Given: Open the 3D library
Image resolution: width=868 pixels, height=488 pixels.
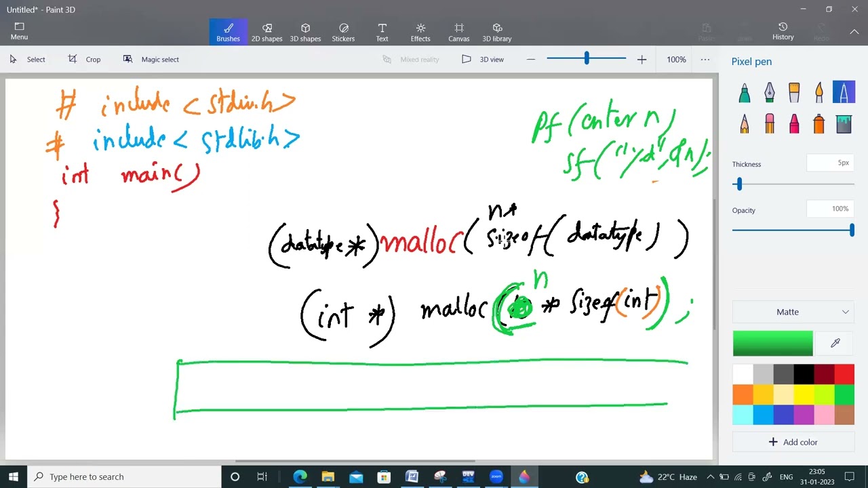Looking at the screenshot, I should [497, 32].
